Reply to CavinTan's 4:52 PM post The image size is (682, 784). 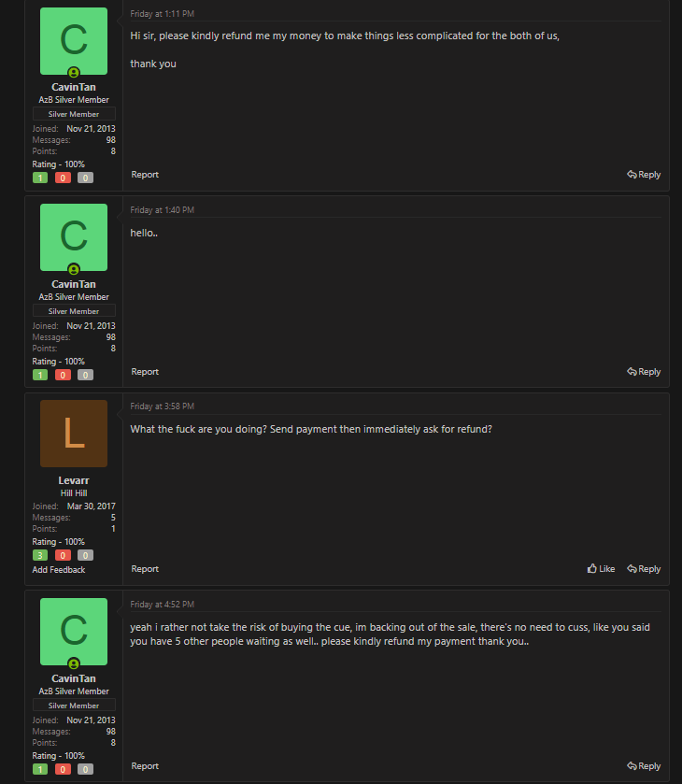644,765
